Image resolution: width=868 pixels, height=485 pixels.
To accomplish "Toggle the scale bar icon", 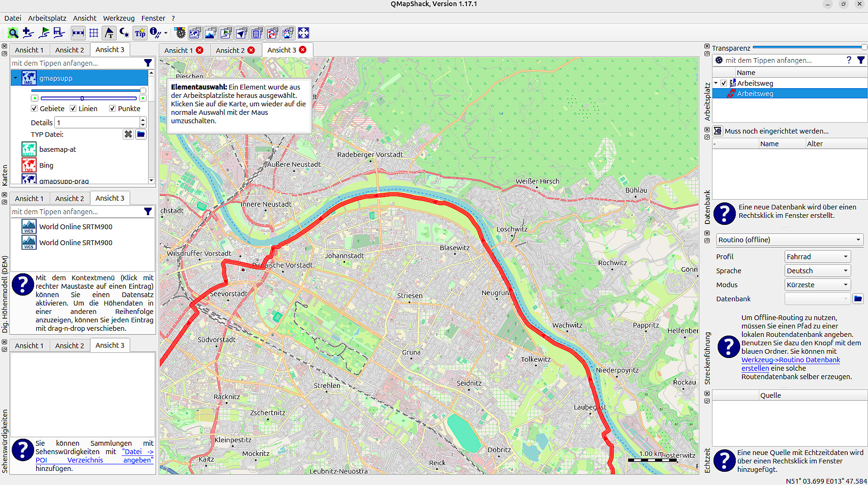I will (x=78, y=33).
